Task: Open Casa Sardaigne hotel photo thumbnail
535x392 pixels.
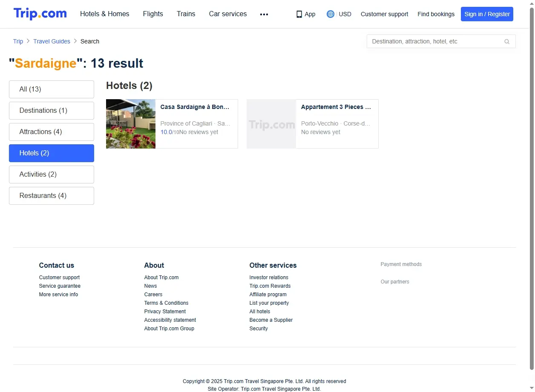Action: (131, 124)
